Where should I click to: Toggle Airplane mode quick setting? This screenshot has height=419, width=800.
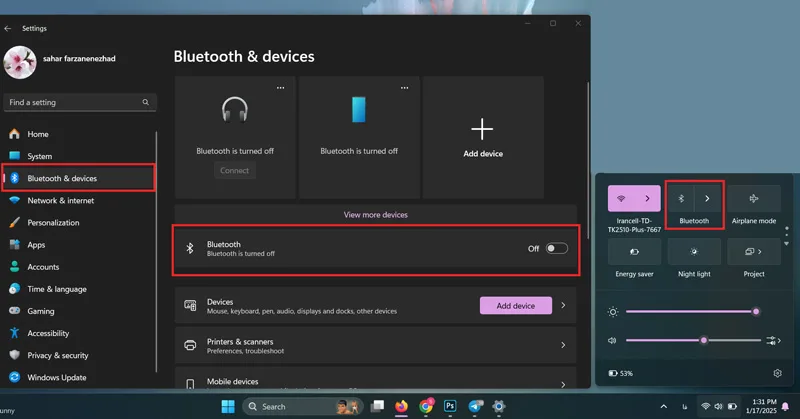point(754,199)
